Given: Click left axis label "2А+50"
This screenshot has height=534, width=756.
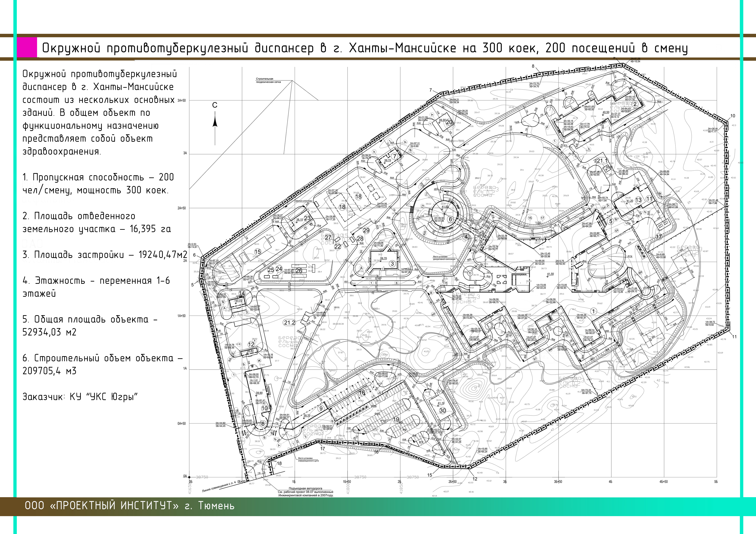Looking at the screenshot, I should pyautogui.click(x=181, y=208).
